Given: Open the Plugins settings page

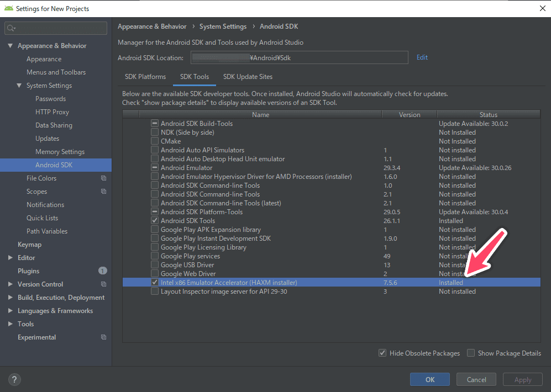Looking at the screenshot, I should (x=29, y=271).
